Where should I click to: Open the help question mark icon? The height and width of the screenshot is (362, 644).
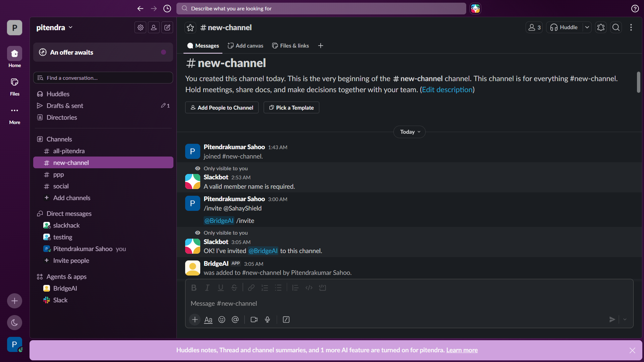click(x=635, y=9)
